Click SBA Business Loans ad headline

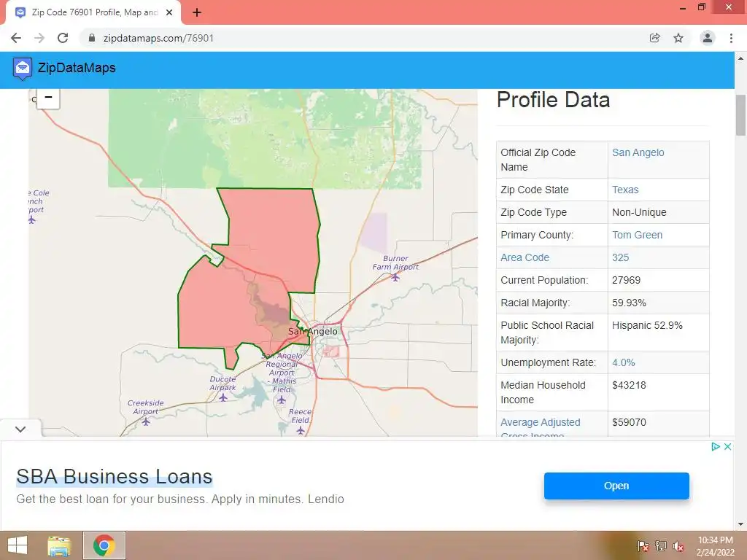coord(115,477)
